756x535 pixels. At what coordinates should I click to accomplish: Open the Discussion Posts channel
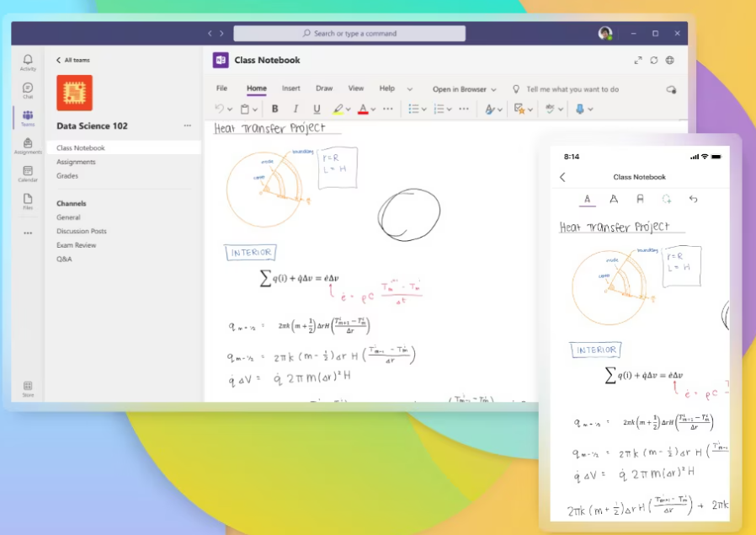tap(82, 231)
